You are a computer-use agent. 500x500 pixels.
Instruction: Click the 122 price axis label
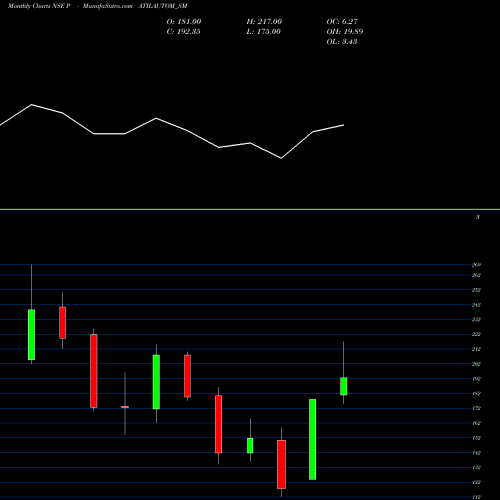[476, 482]
